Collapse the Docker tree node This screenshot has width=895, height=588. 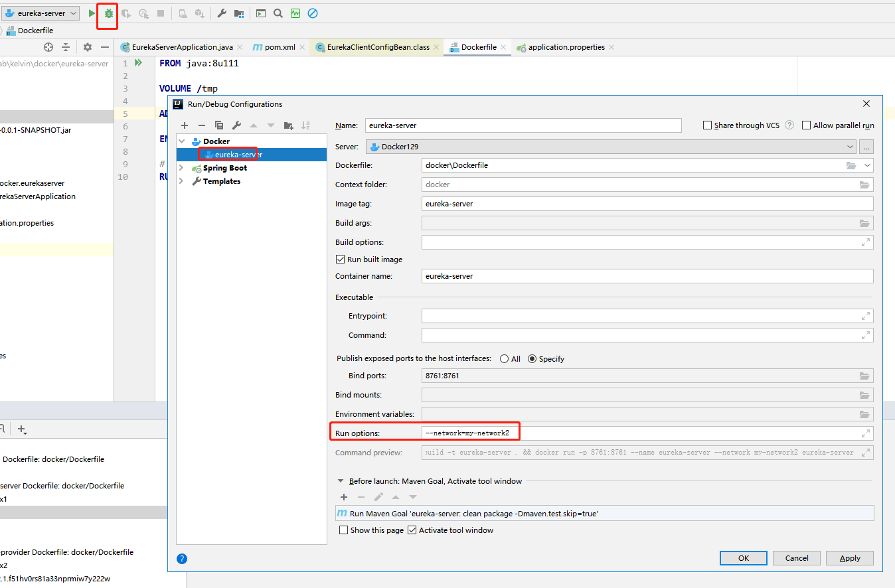click(182, 141)
